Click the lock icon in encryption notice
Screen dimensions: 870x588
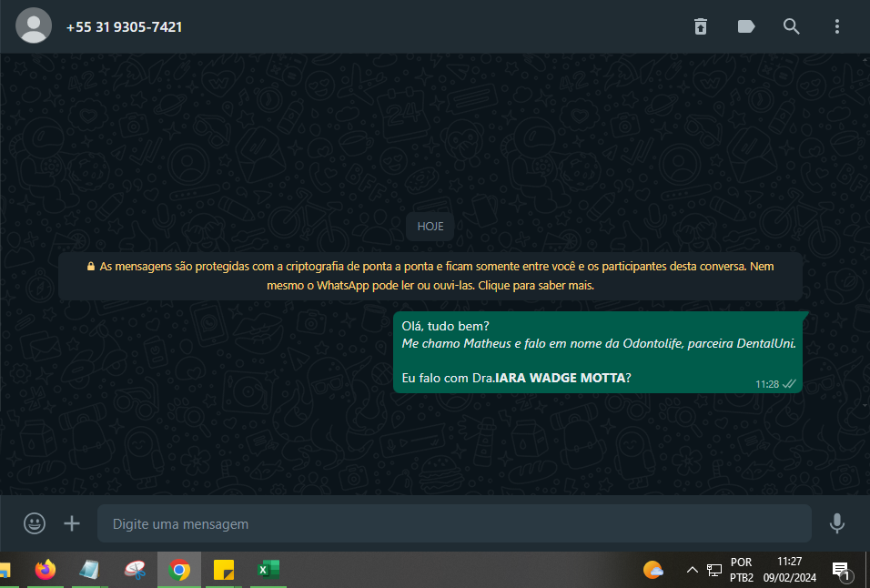(x=90, y=267)
